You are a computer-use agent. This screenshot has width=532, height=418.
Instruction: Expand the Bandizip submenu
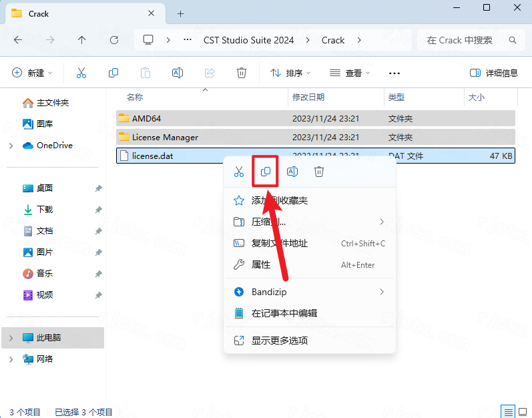[382, 292]
